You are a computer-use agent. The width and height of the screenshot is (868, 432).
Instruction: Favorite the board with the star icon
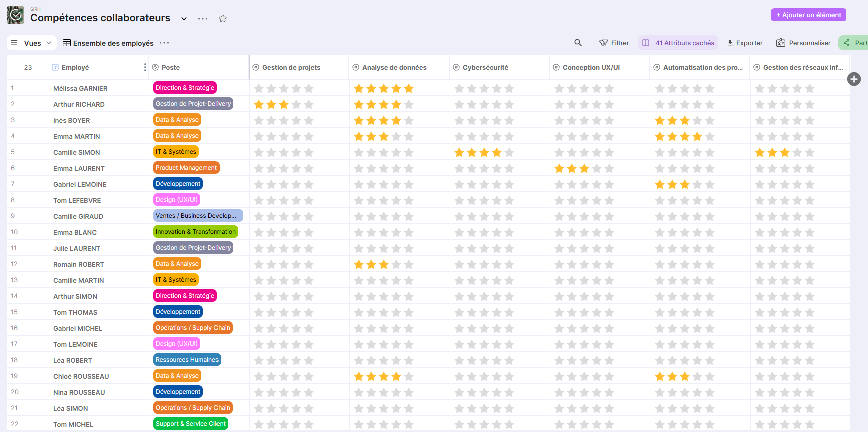pyautogui.click(x=223, y=18)
